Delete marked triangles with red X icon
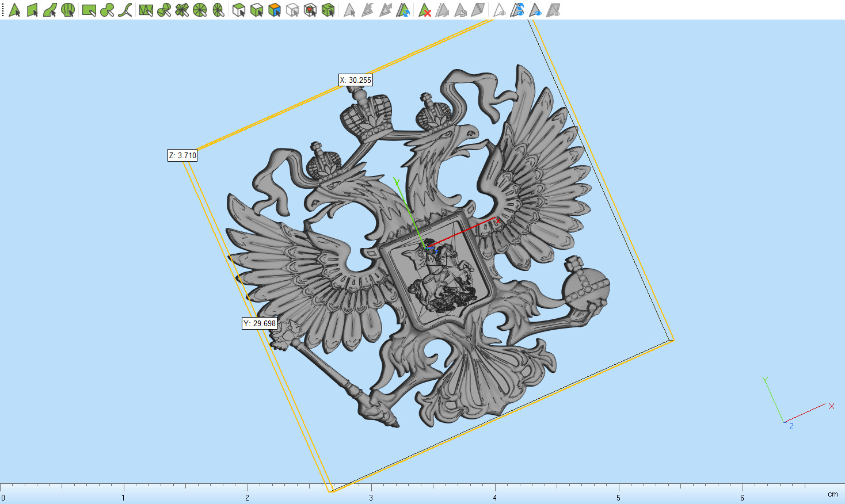 click(x=424, y=10)
